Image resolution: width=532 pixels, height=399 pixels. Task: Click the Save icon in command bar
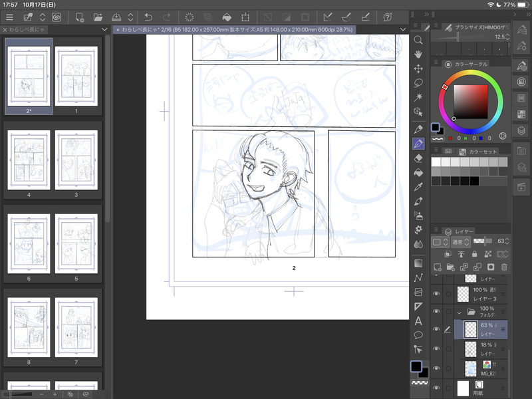116,17
